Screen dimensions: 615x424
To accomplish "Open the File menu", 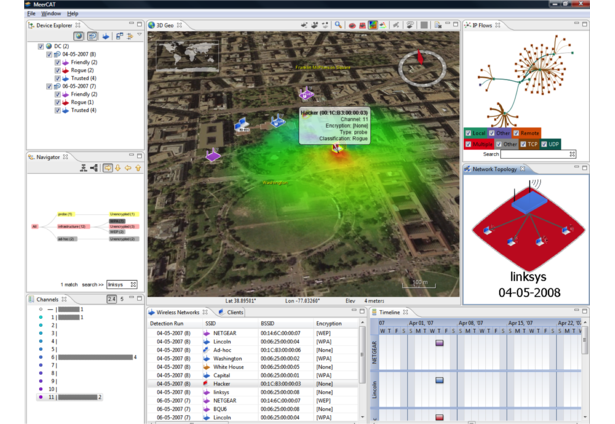I will [31, 14].
